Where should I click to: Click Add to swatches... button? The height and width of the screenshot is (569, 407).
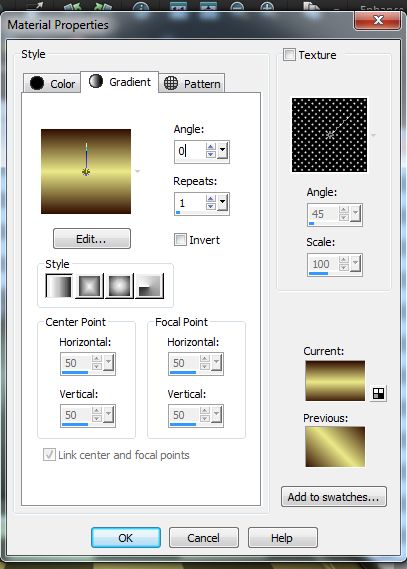(334, 497)
